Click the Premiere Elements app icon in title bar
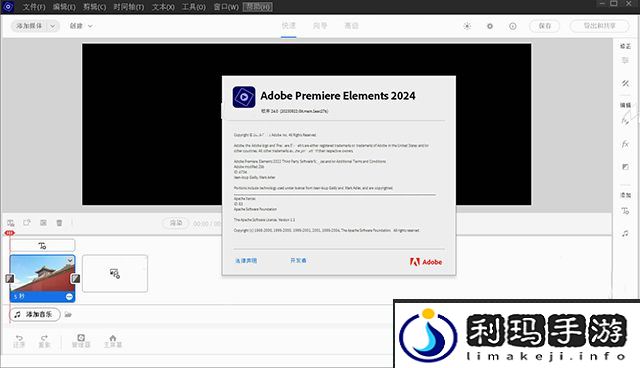The height and width of the screenshot is (368, 640). point(8,7)
